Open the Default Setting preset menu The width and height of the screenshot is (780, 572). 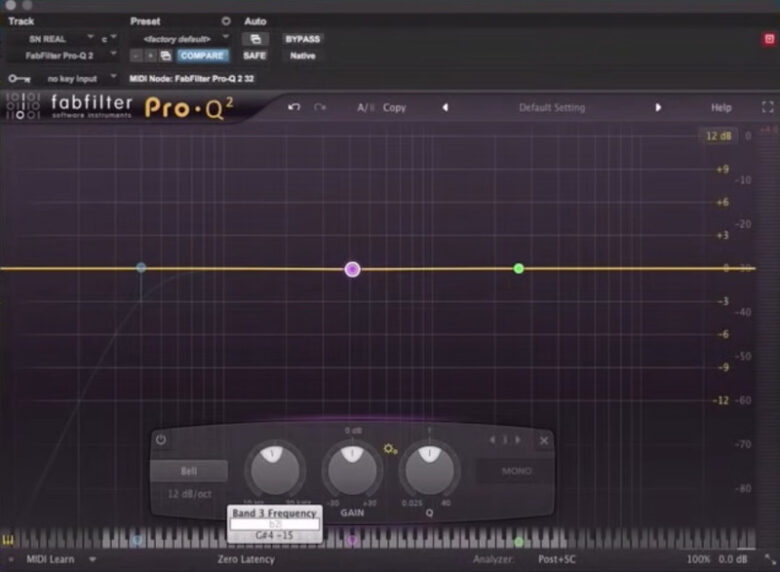552,107
